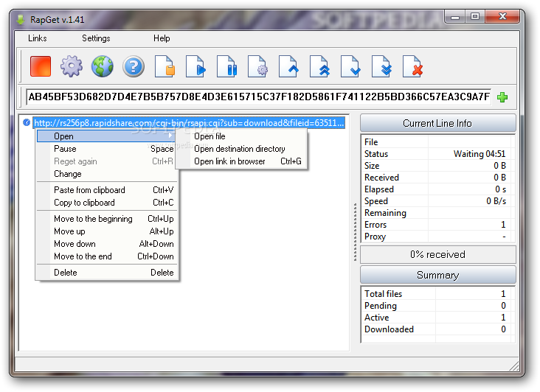Click the dotted vertical splitter handle

click(355, 232)
